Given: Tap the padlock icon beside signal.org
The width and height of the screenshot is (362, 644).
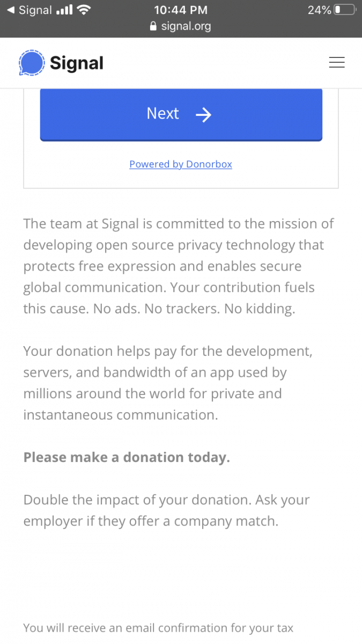Looking at the screenshot, I should point(153,26).
